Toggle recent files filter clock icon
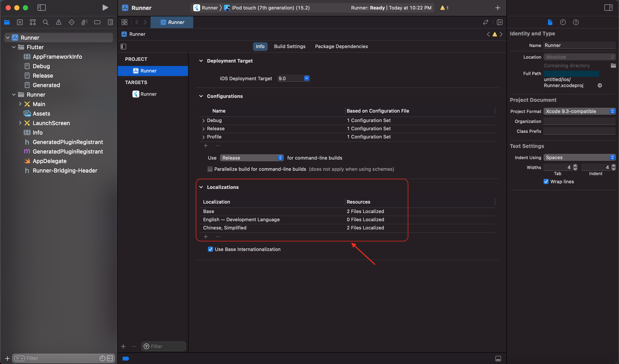Screen dimensions: 619x364 point(102,358)
